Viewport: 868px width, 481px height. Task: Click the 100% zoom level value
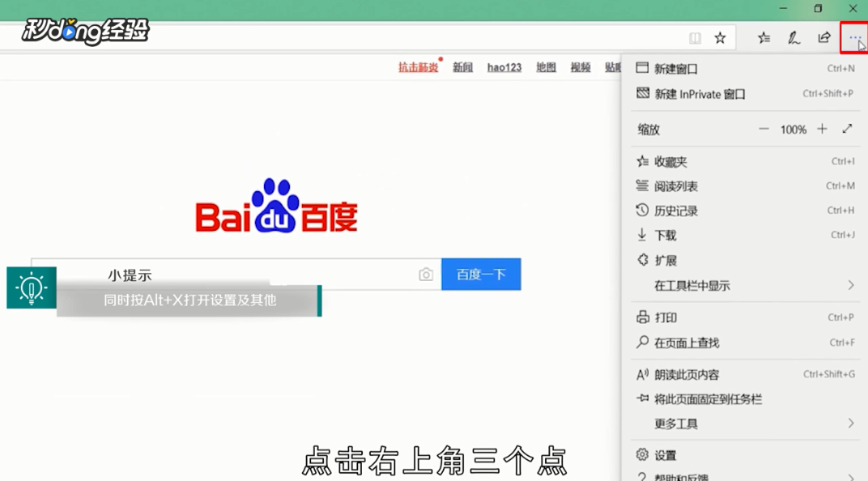click(x=794, y=130)
